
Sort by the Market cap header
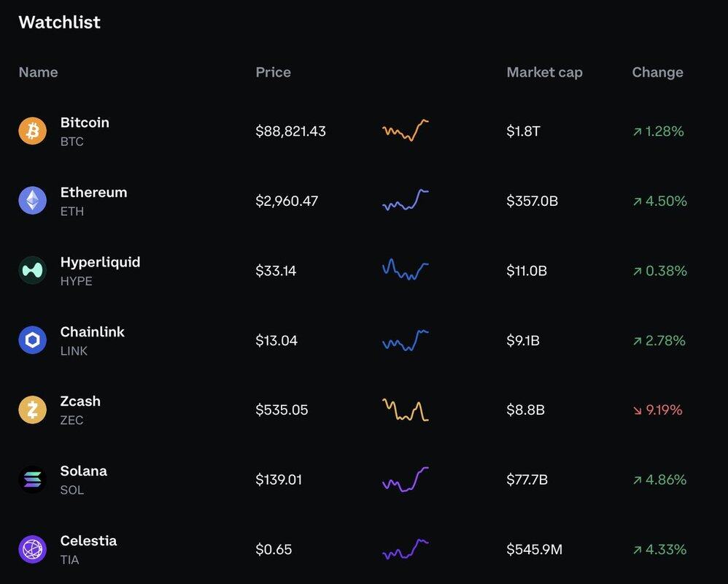coord(544,72)
